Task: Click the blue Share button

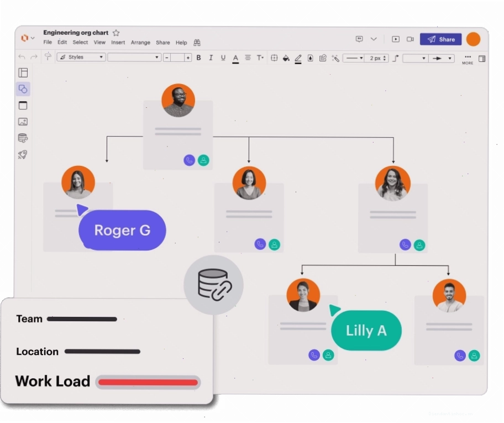Action: tap(440, 39)
